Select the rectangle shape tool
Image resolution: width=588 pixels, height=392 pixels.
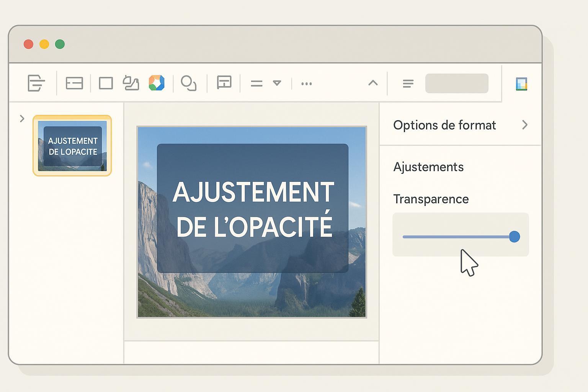[x=106, y=83]
